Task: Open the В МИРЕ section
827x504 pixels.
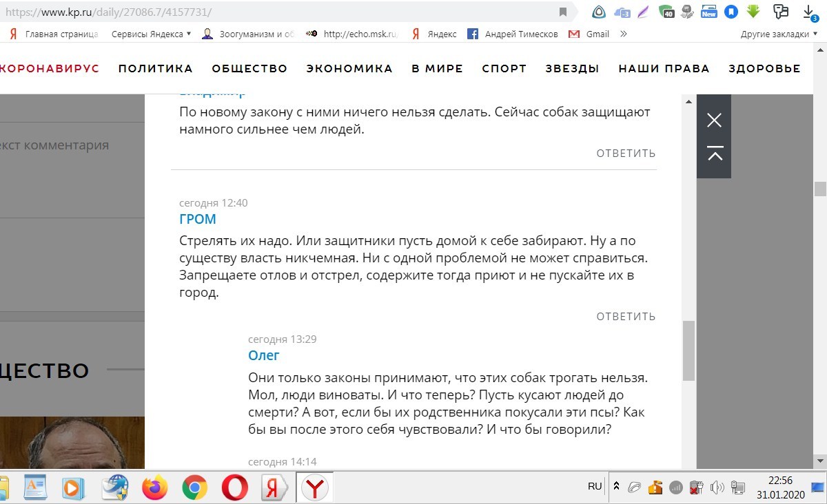Action: tap(438, 68)
